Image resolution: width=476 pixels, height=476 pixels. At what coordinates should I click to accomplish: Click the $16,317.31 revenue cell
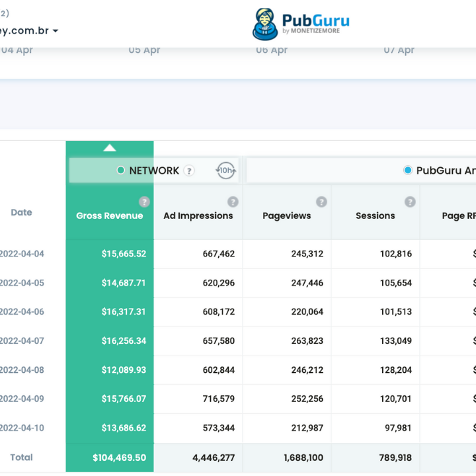pos(124,312)
